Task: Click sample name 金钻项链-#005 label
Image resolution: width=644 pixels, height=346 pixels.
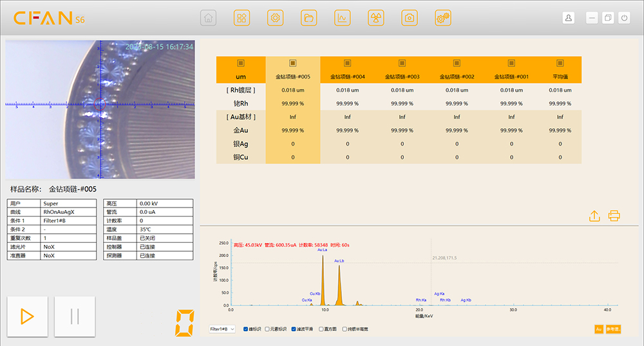Action: 73,189
